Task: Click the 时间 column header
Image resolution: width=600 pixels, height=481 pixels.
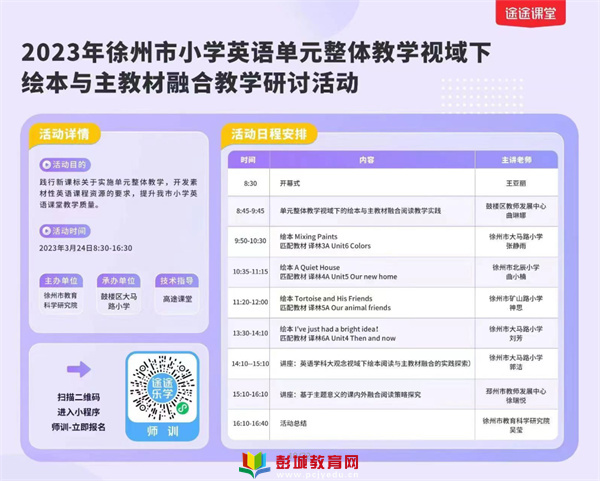Action: tap(248, 160)
